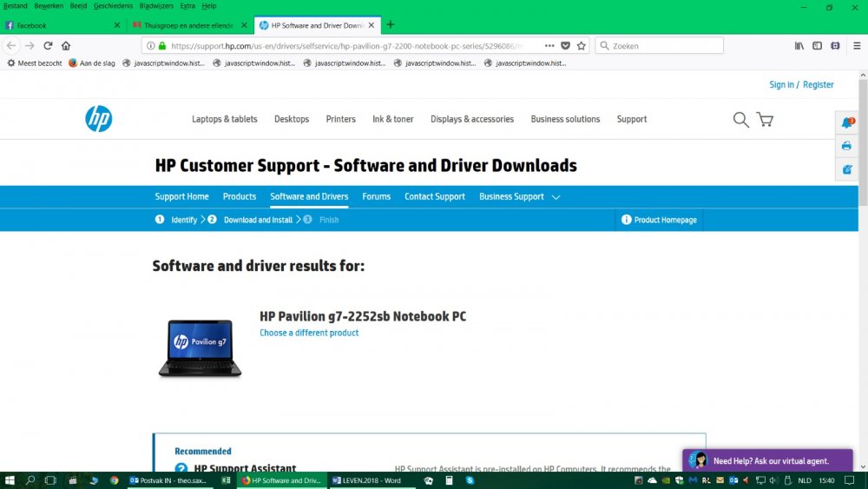
Task: Open the HP site search magnifier
Action: (740, 120)
